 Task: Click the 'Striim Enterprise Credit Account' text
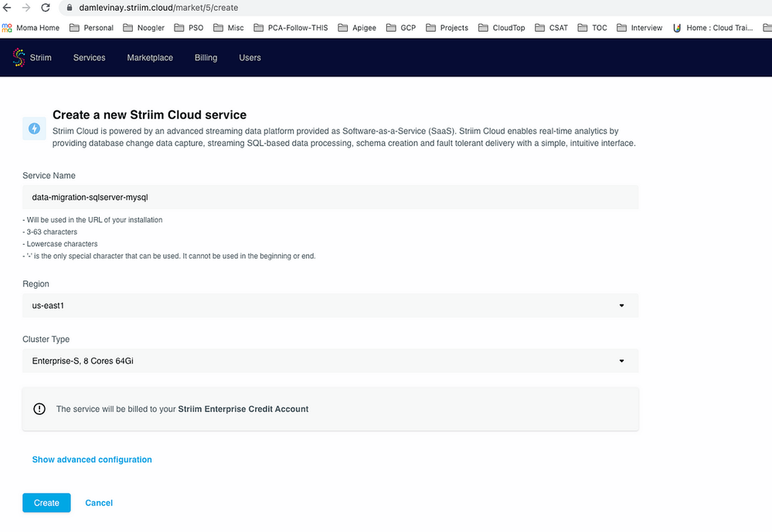pyautogui.click(x=243, y=409)
